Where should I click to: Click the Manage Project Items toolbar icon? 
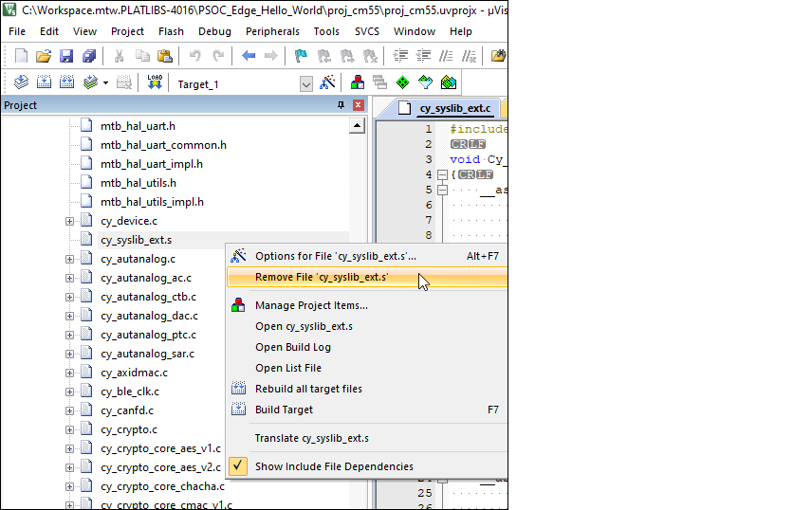pyautogui.click(x=359, y=83)
